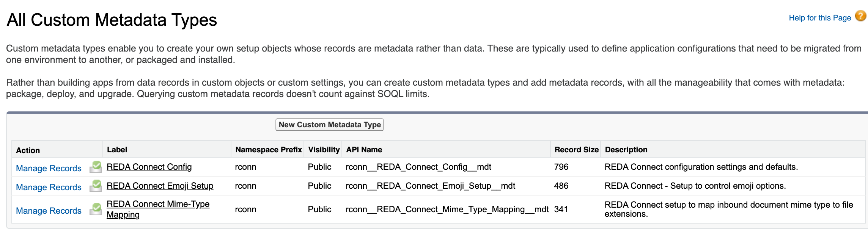
Task: Select API name rconn__REDA_Connect_Emoji_Setup__mdt
Action: click(x=431, y=186)
